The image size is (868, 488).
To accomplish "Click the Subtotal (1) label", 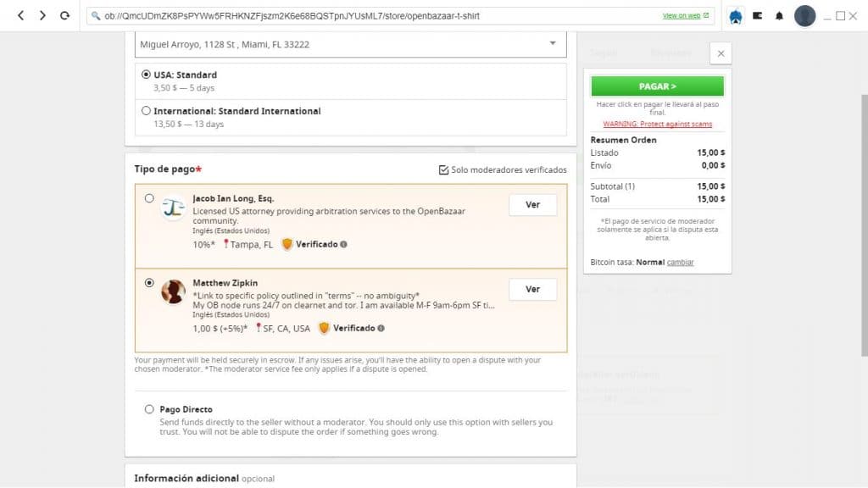I will (612, 186).
